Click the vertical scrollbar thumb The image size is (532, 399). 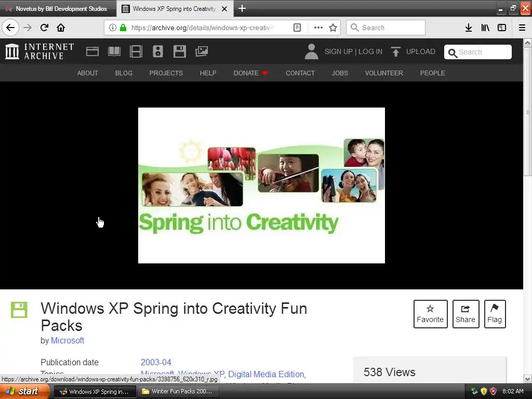click(x=528, y=112)
